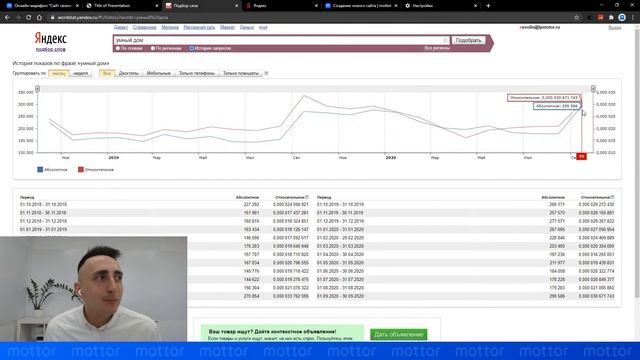Switch to the Title of Presentation tab
Screen dimensions: 640x360
122,6
